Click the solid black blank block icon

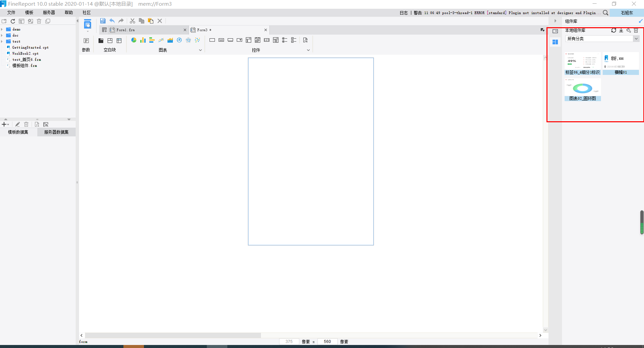pyautogui.click(x=101, y=41)
